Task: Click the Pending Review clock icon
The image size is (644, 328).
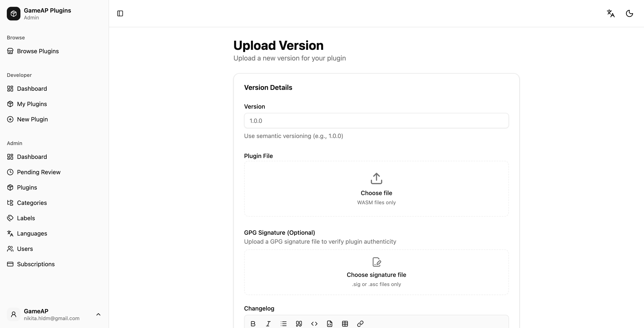Action: [10, 172]
